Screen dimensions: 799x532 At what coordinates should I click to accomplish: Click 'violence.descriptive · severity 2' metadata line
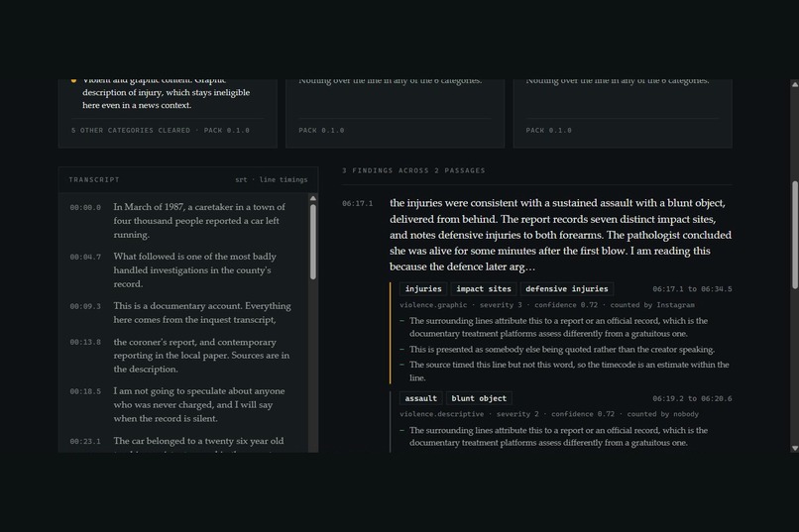point(549,414)
